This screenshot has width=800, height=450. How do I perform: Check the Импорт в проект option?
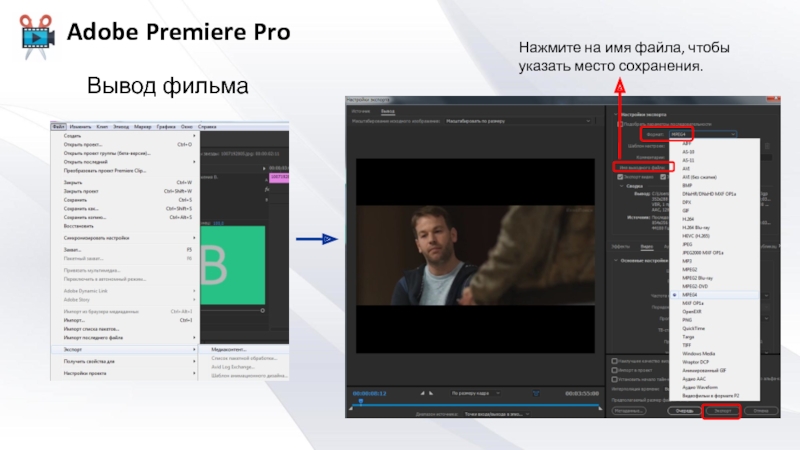point(614,370)
